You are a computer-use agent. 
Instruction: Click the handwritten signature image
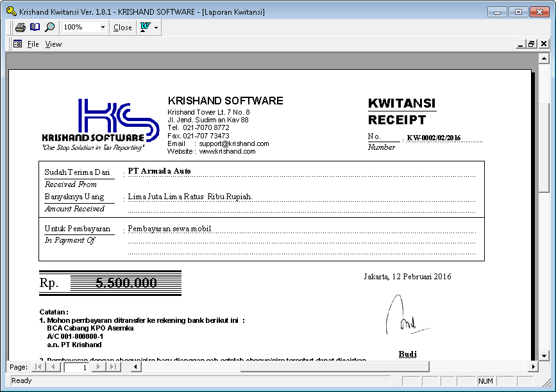pos(407,314)
